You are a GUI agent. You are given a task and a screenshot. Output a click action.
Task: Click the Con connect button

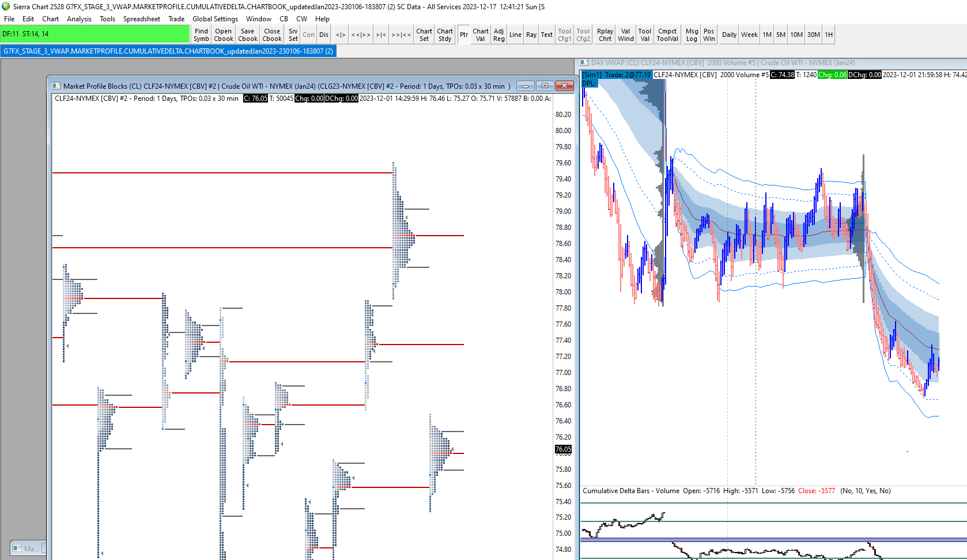[x=309, y=35]
